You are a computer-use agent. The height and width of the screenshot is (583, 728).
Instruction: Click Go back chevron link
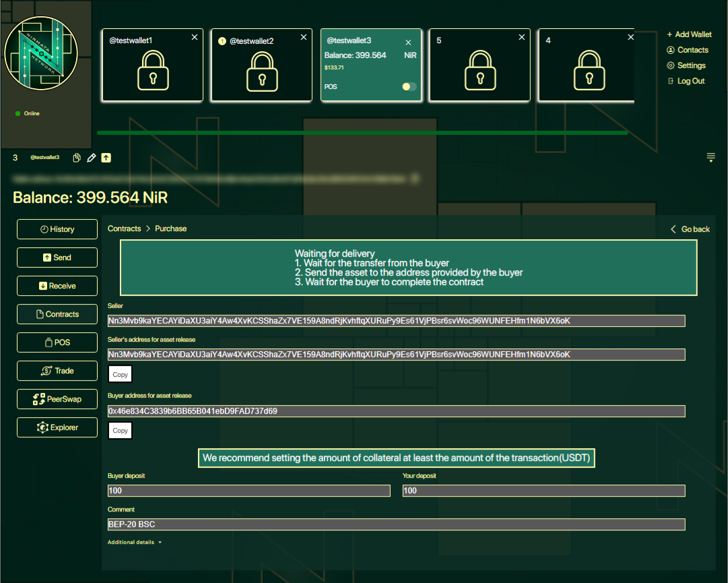pos(690,229)
